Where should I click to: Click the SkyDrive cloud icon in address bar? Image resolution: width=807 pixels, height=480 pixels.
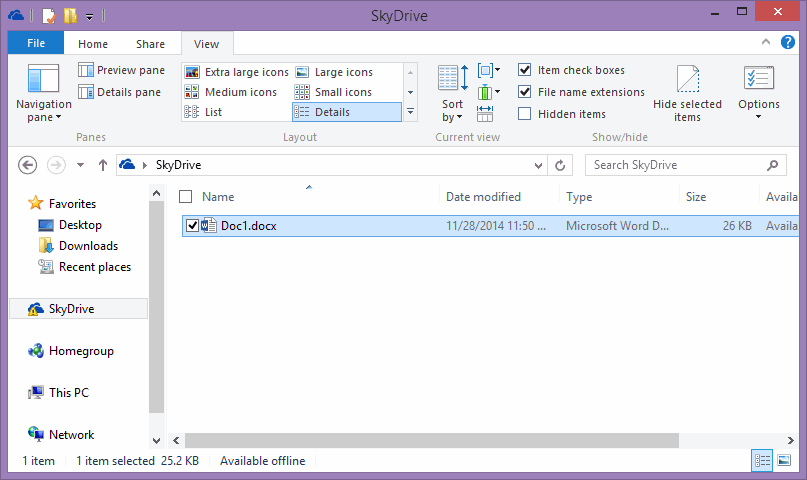tap(127, 165)
